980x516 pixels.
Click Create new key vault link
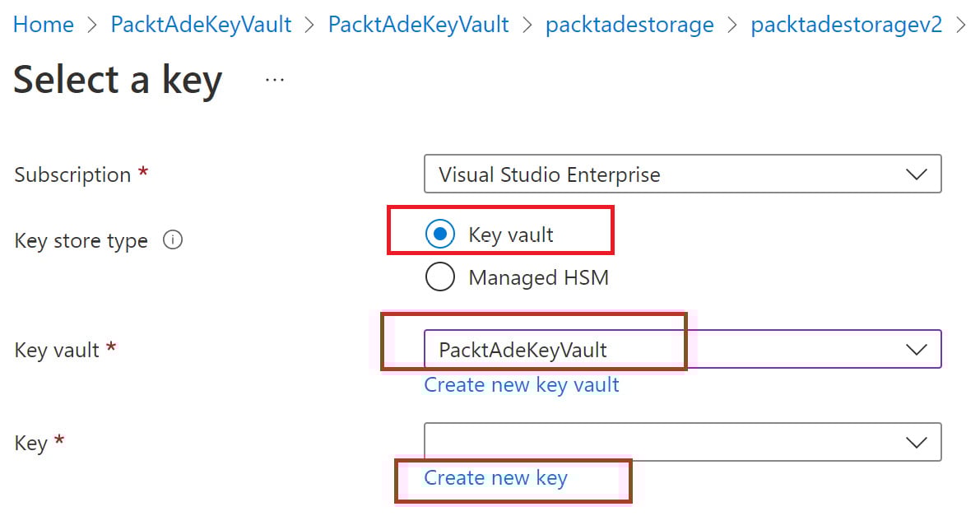point(522,385)
